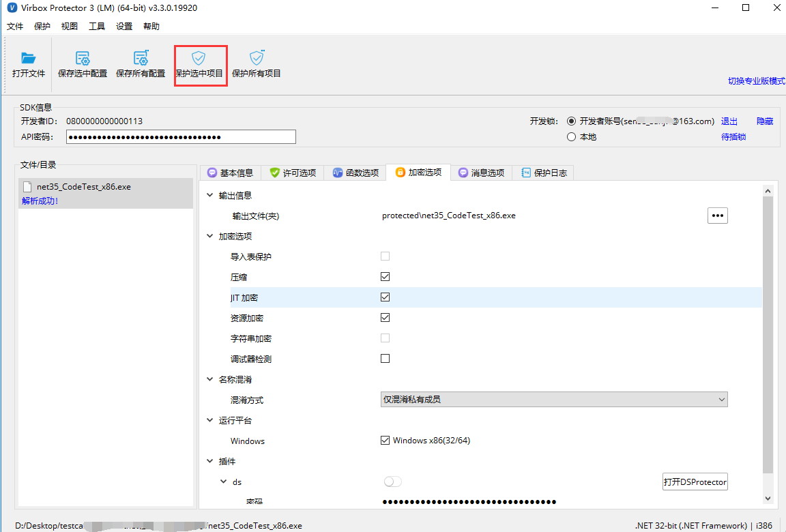The image size is (786, 532).
Task: Click the output file browse button
Action: [x=717, y=216]
